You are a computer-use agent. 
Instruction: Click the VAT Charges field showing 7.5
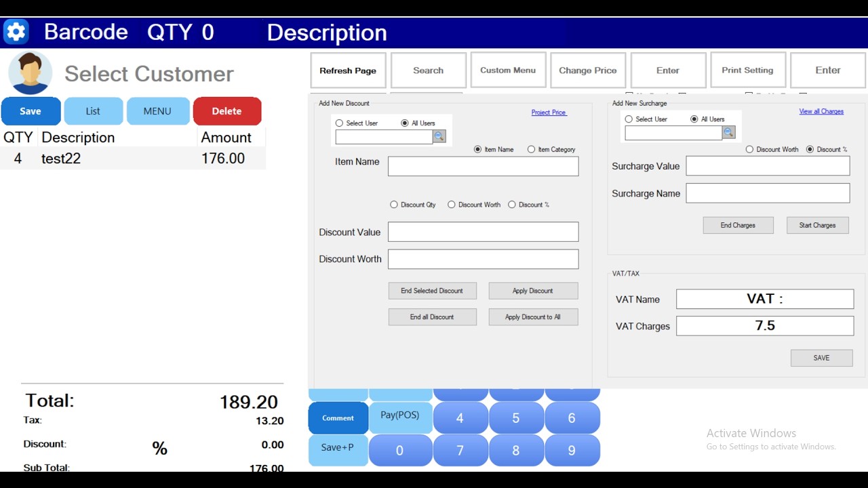point(765,326)
